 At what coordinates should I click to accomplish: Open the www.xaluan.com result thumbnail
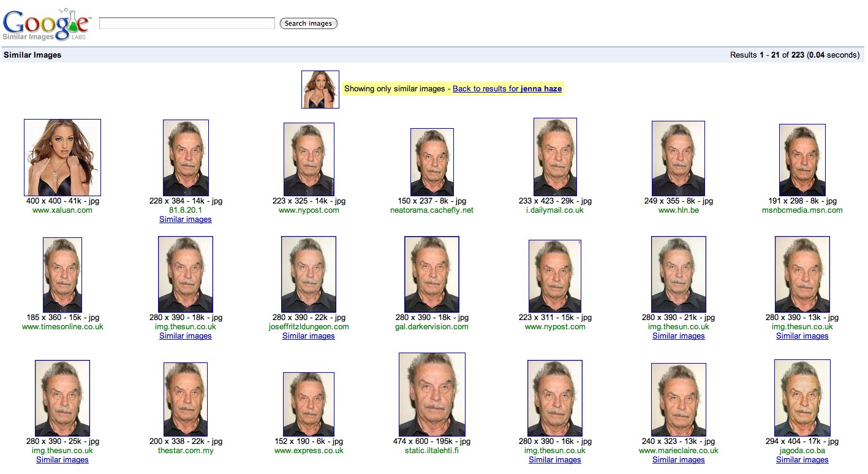coord(62,158)
